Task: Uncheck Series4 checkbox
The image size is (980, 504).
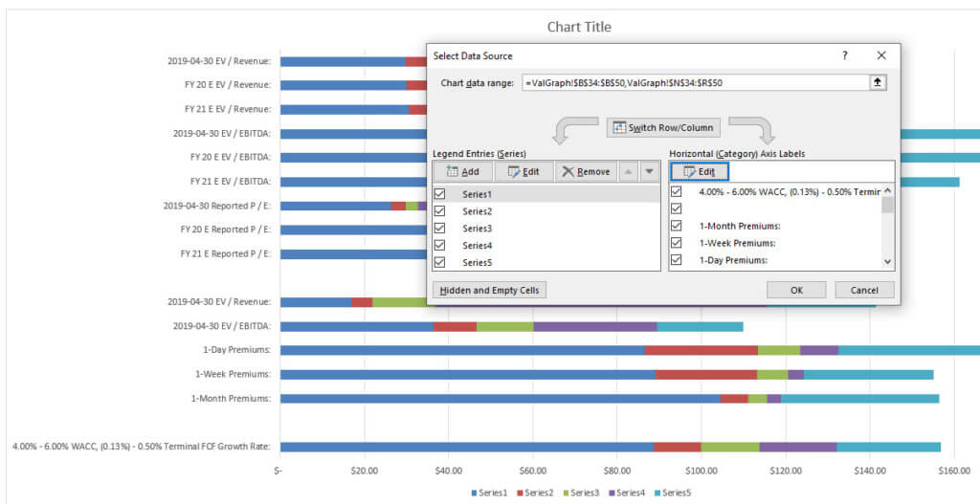Action: point(439,246)
